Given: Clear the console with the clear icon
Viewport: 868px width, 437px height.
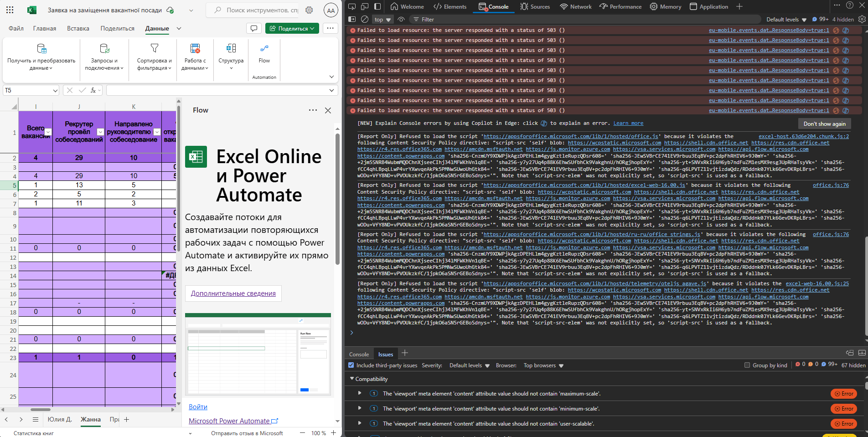Looking at the screenshot, I should [x=364, y=19].
